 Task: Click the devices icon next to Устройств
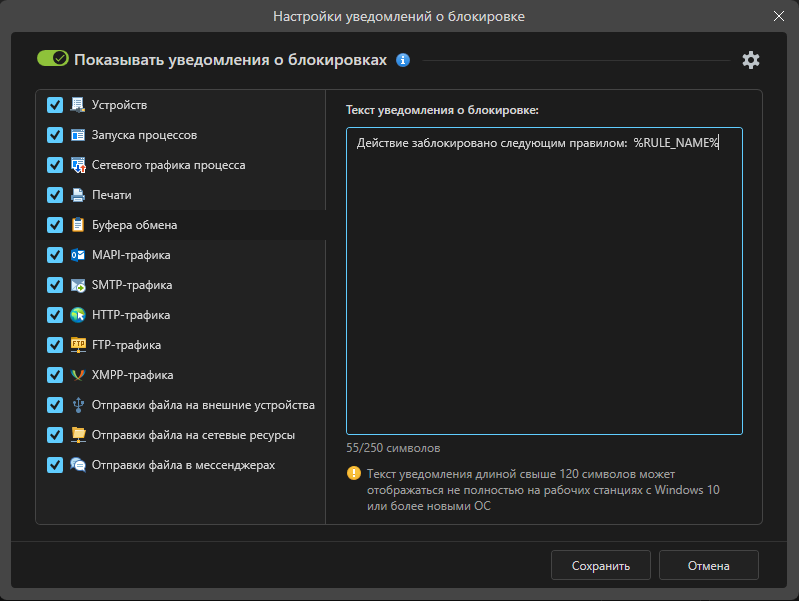point(78,105)
